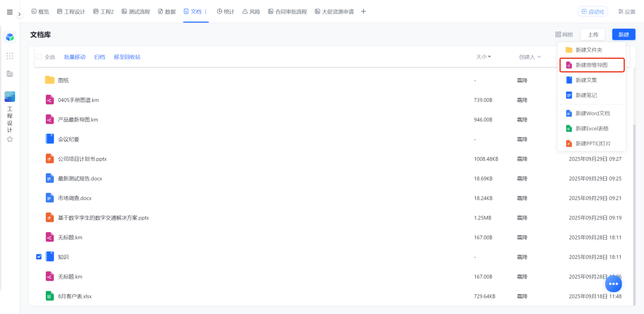This screenshot has width=644, height=314.
Task: Open the 图纸 folder name
Action: [x=63, y=80]
